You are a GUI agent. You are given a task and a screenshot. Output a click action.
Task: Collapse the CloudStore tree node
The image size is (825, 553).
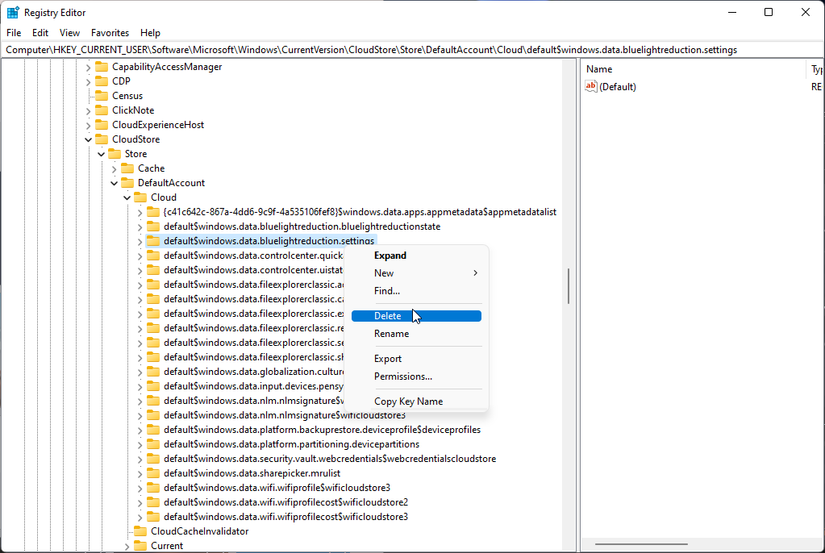88,139
